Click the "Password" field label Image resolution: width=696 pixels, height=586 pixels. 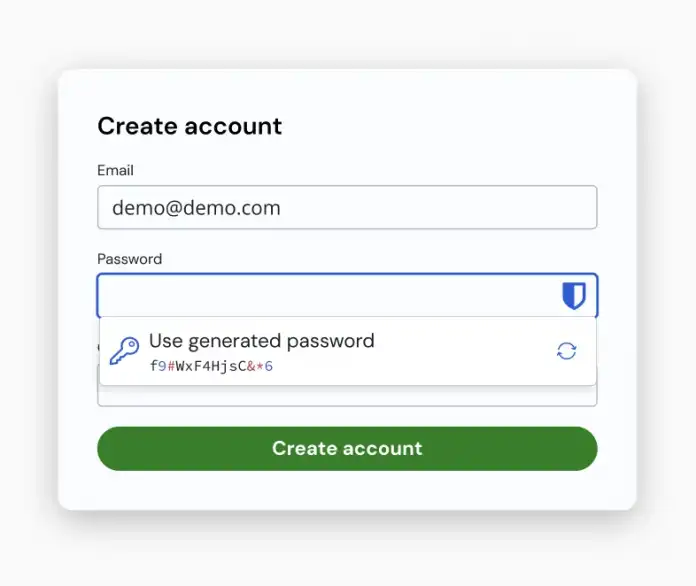129,259
